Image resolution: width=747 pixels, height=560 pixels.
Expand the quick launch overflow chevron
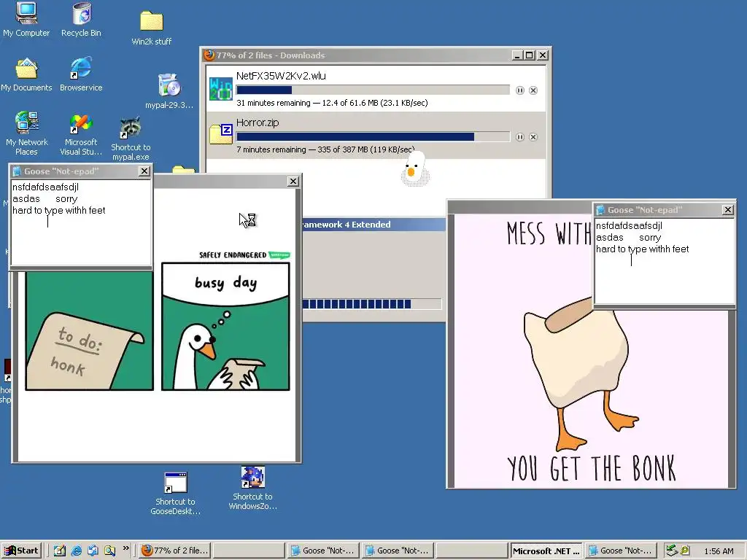pyautogui.click(x=125, y=548)
